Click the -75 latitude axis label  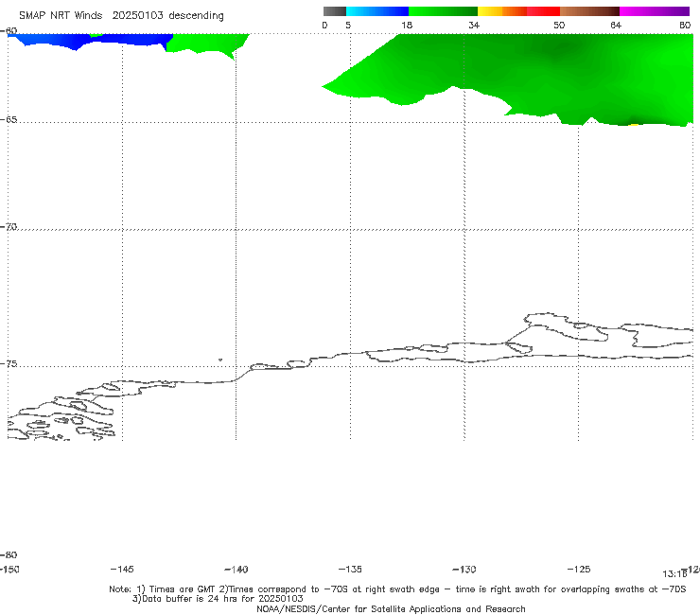9,363
